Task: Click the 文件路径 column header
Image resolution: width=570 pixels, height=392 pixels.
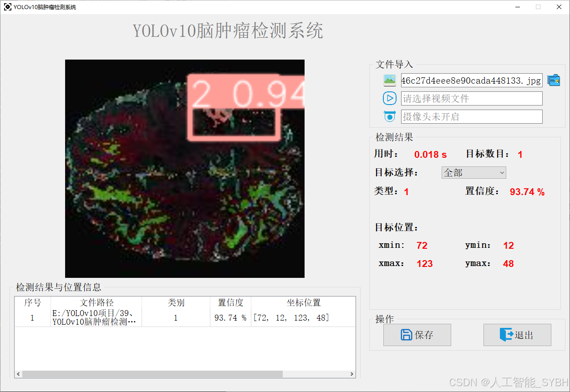Action: (x=97, y=303)
